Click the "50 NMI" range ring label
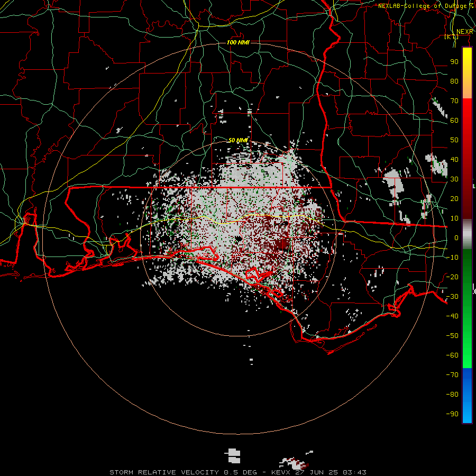 tap(238, 140)
